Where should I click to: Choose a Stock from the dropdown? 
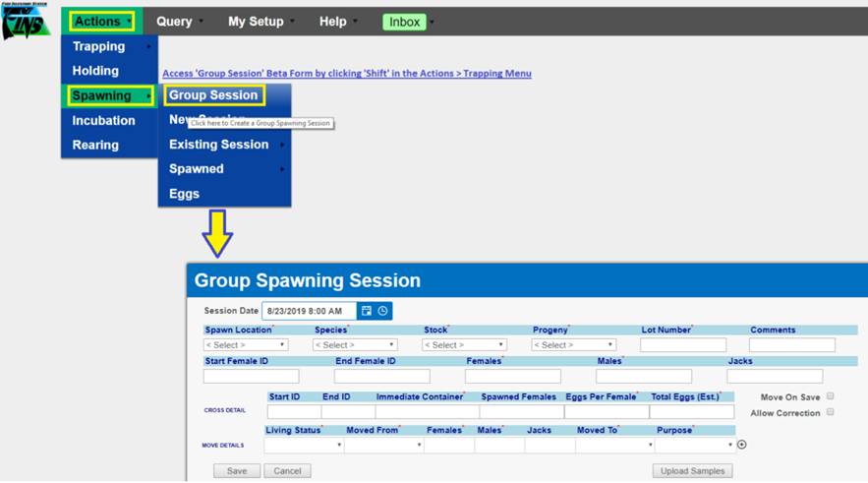point(464,345)
